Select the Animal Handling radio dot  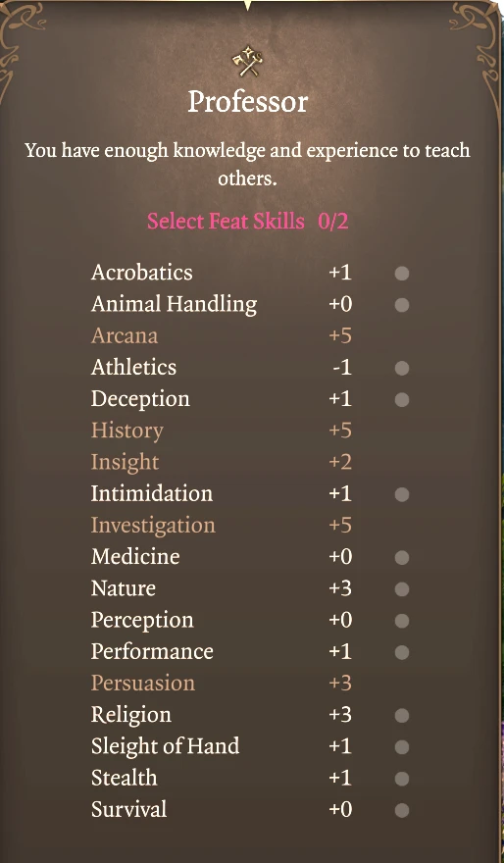click(x=402, y=304)
